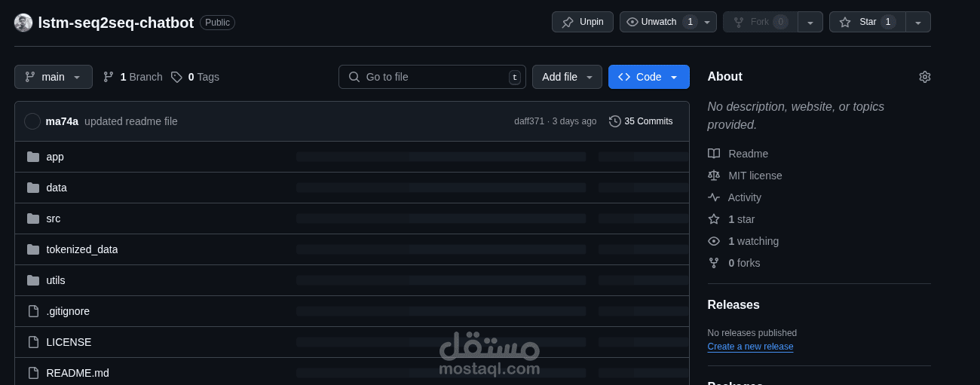Click the eye icon beside 1 watching
This screenshot has width=980, height=385.
714,241
